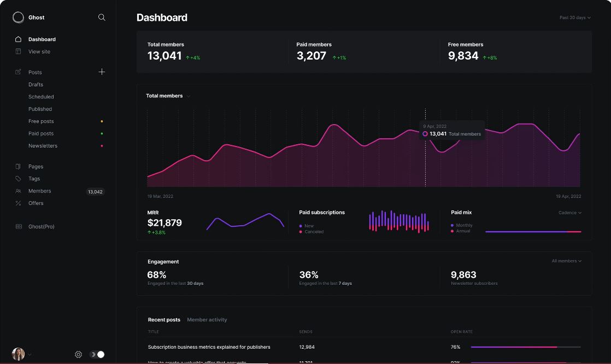Open Members section

pos(40,191)
